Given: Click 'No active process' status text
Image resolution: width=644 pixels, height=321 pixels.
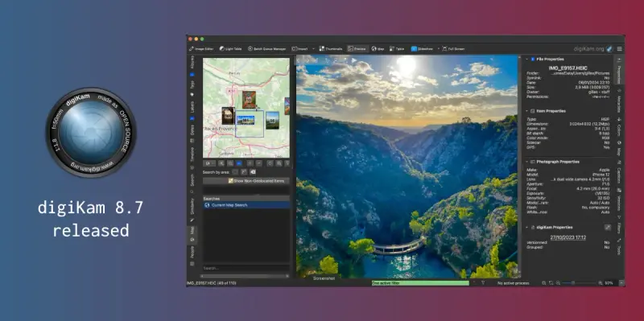Looking at the screenshot, I should [513, 283].
